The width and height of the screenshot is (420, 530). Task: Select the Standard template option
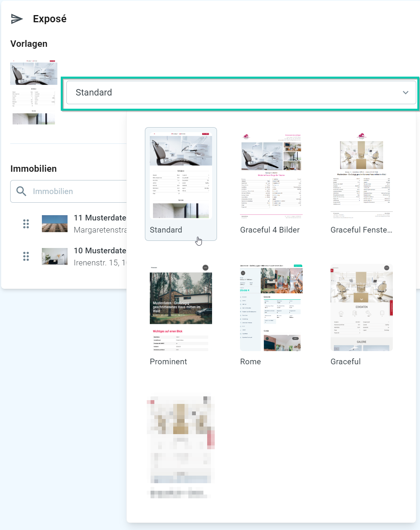[x=181, y=184]
